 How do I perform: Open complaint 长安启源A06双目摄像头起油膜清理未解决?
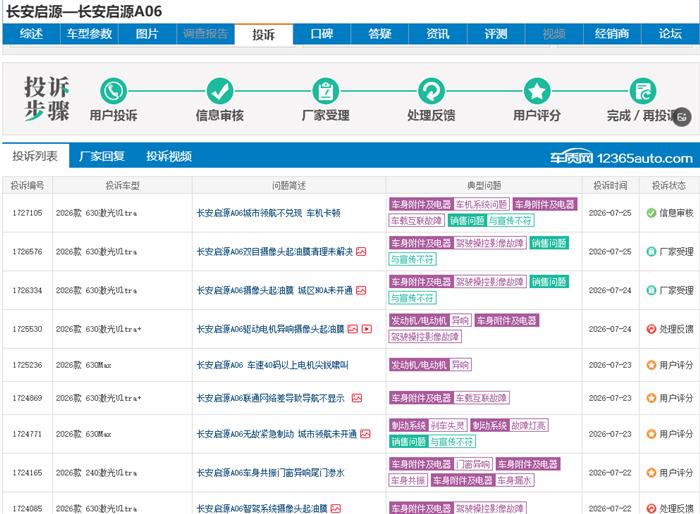[275, 252]
